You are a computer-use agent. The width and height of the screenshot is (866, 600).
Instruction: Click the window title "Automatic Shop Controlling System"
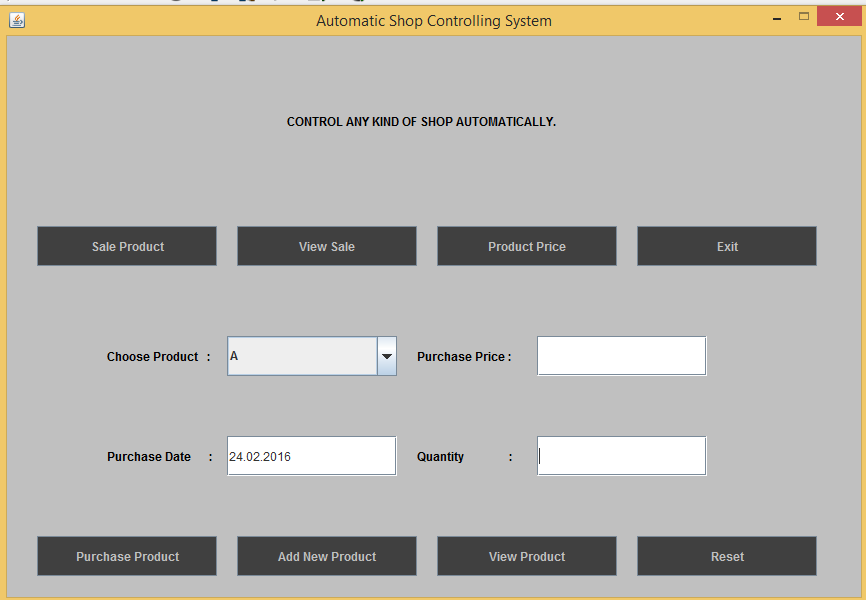tap(433, 20)
